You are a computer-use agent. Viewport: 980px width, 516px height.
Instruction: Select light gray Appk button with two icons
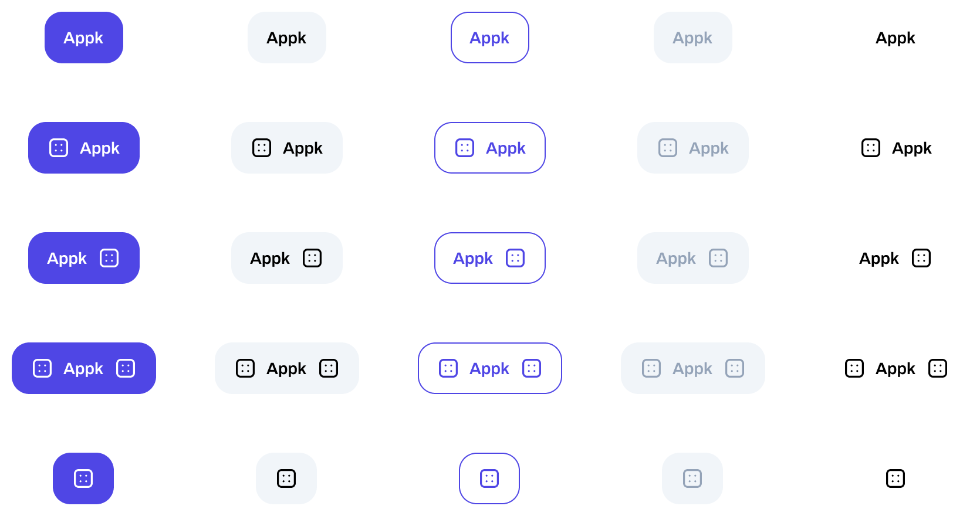coord(287,368)
